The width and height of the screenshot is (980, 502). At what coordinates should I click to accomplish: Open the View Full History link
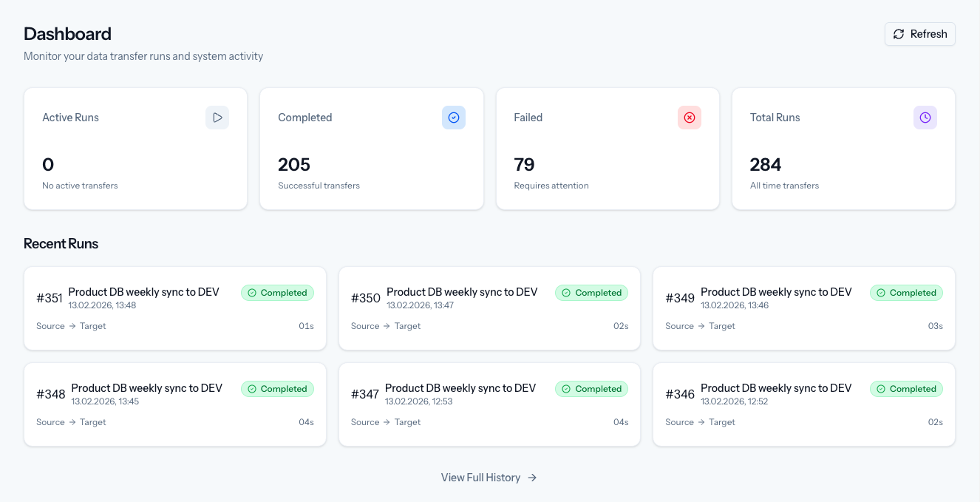point(480,478)
